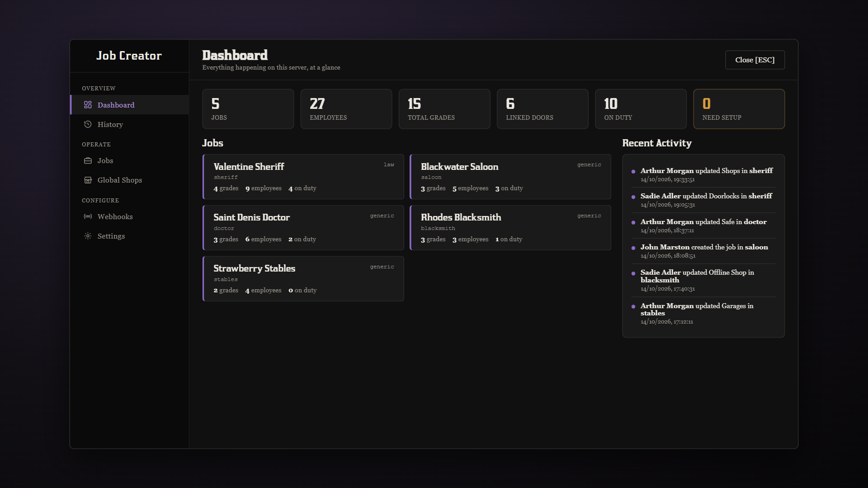
Task: Click the Global Shops storefront icon
Action: pyautogui.click(x=88, y=180)
